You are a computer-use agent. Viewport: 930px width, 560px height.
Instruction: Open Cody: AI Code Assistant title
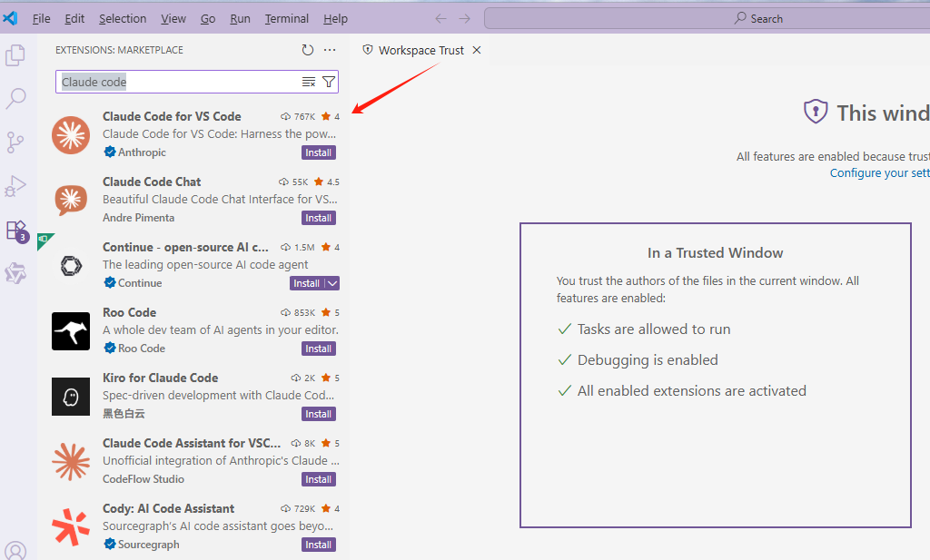168,508
